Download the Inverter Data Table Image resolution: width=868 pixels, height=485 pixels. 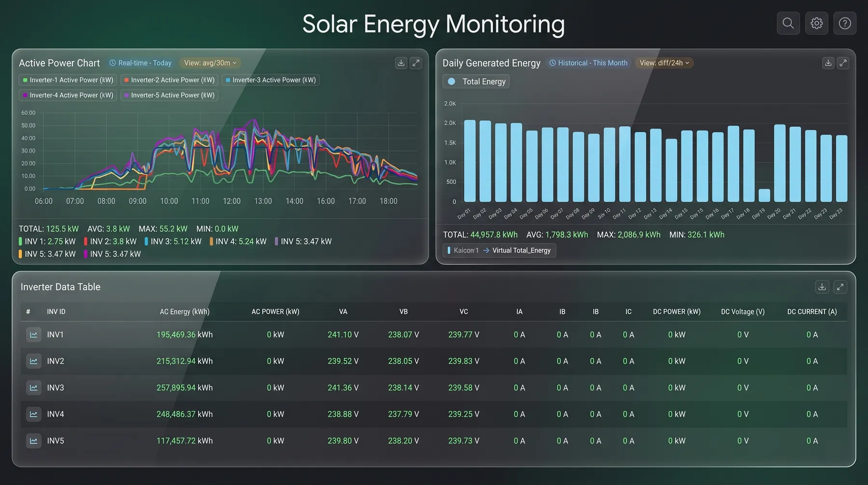coord(822,287)
